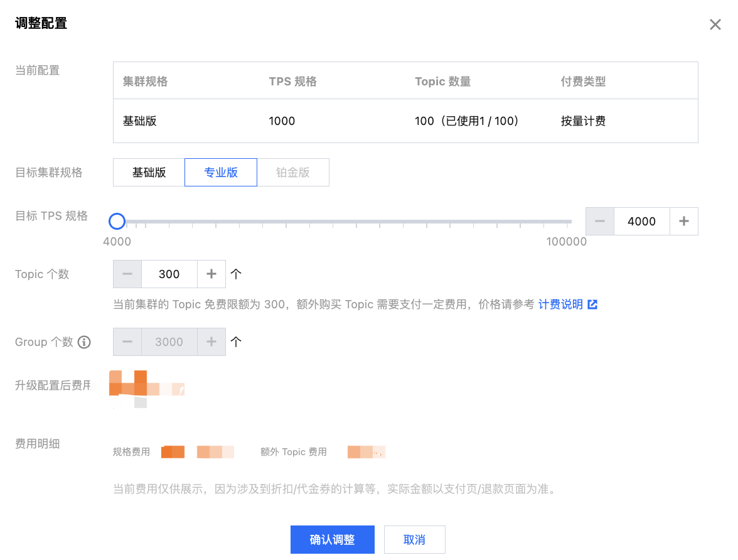Cancel with the 取消 button
Viewport: 738px width, 560px height.
coord(415,540)
